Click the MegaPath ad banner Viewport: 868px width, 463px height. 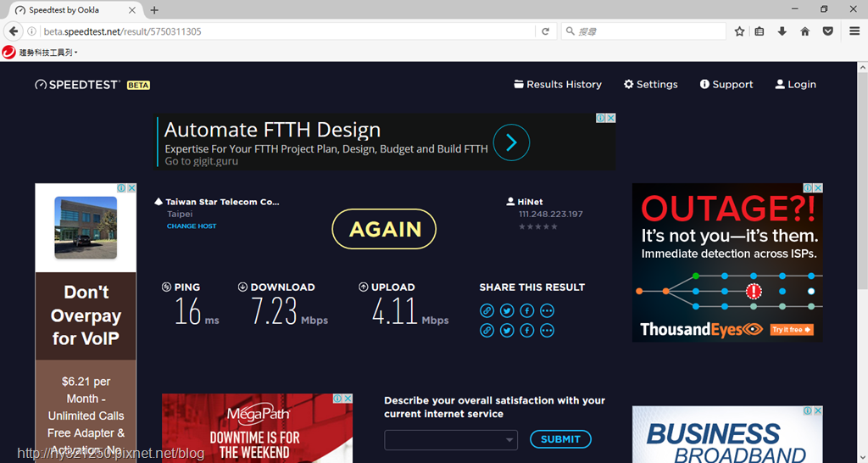click(257, 428)
